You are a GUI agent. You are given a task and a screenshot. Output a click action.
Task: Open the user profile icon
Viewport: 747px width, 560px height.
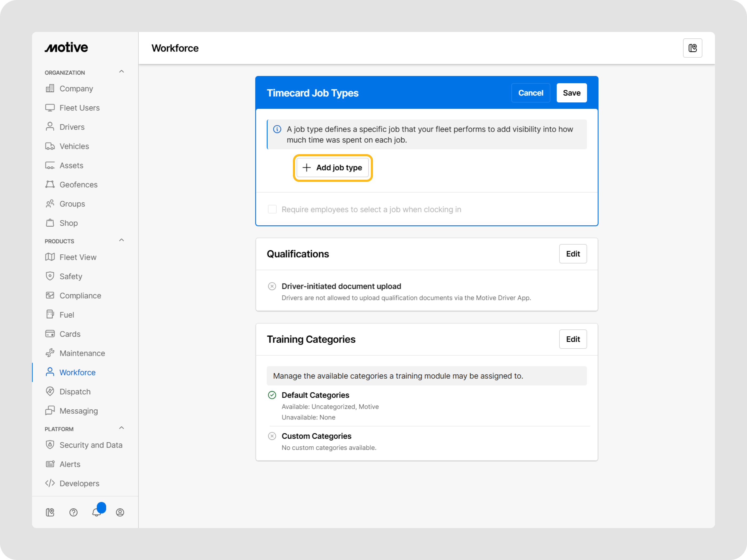click(x=120, y=512)
